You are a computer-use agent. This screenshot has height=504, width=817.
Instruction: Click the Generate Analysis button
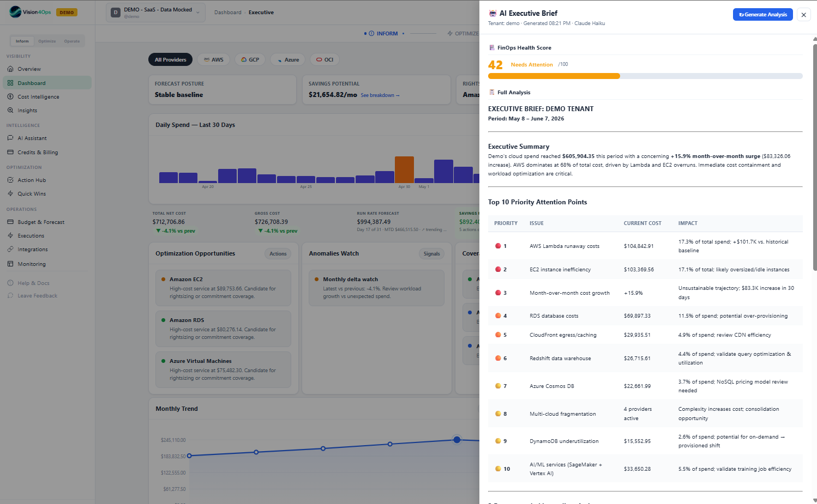[762, 15]
